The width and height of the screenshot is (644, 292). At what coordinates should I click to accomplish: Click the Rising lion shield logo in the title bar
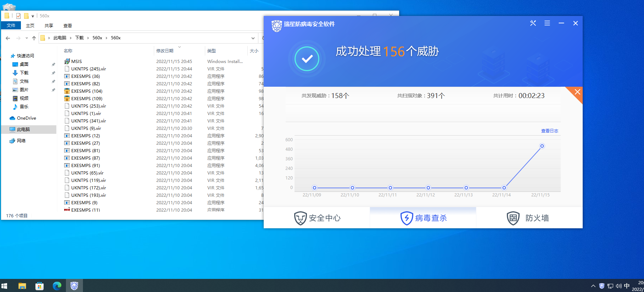point(276,25)
